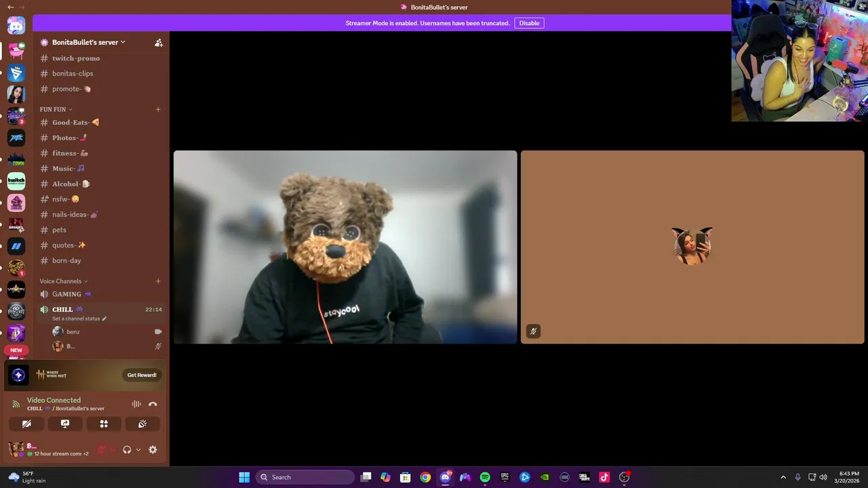868x488 pixels.
Task: Collapse the FUN FUN category
Action: pos(56,109)
